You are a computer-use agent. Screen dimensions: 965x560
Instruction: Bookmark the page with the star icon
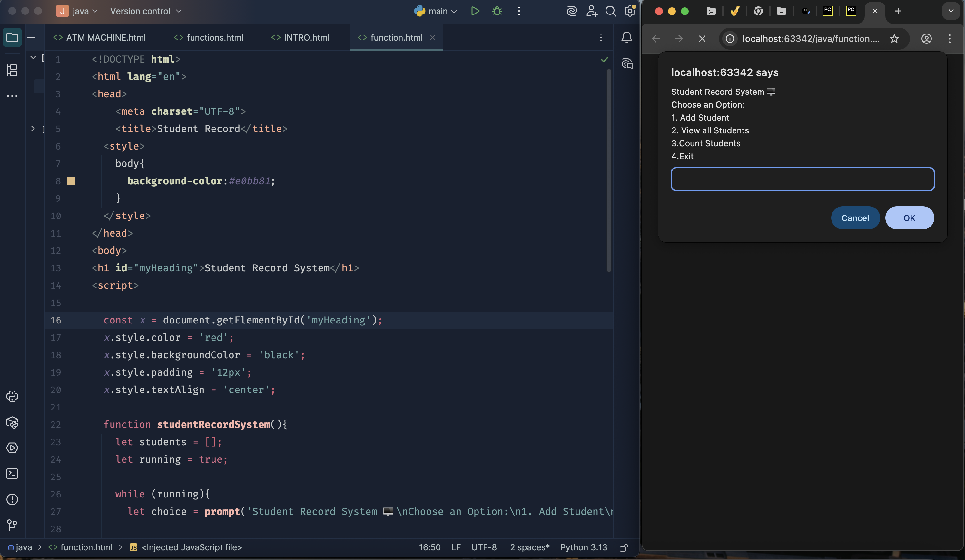(894, 39)
